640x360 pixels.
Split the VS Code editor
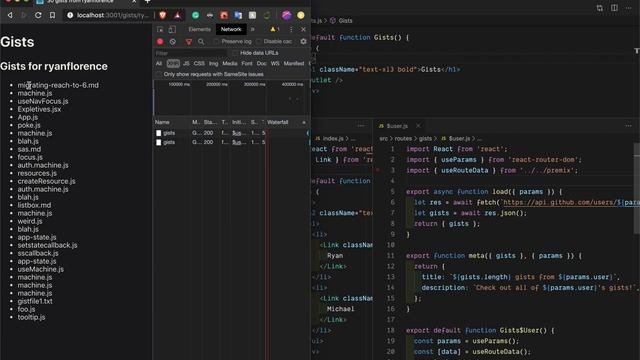(614, 8)
